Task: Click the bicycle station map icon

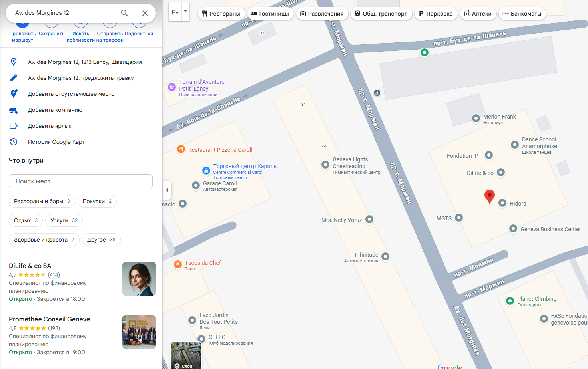Action: coord(377,93)
